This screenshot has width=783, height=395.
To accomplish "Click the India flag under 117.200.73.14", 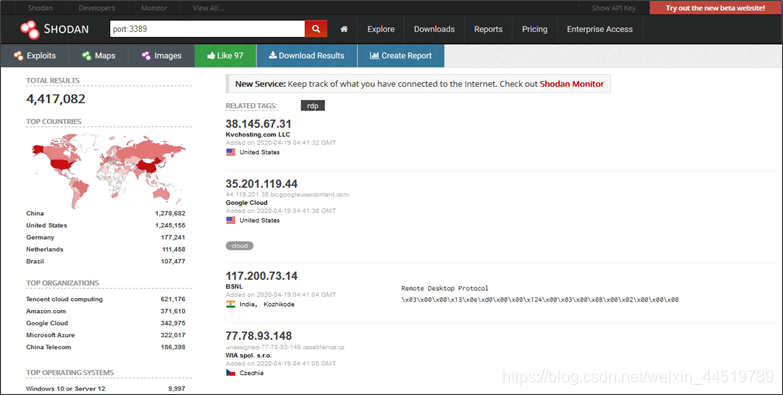I will coord(231,304).
